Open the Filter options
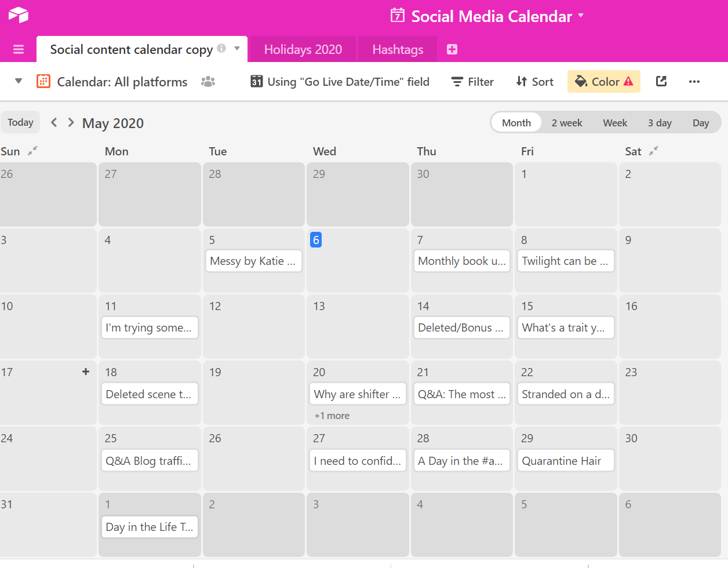This screenshot has width=728, height=568. [472, 82]
